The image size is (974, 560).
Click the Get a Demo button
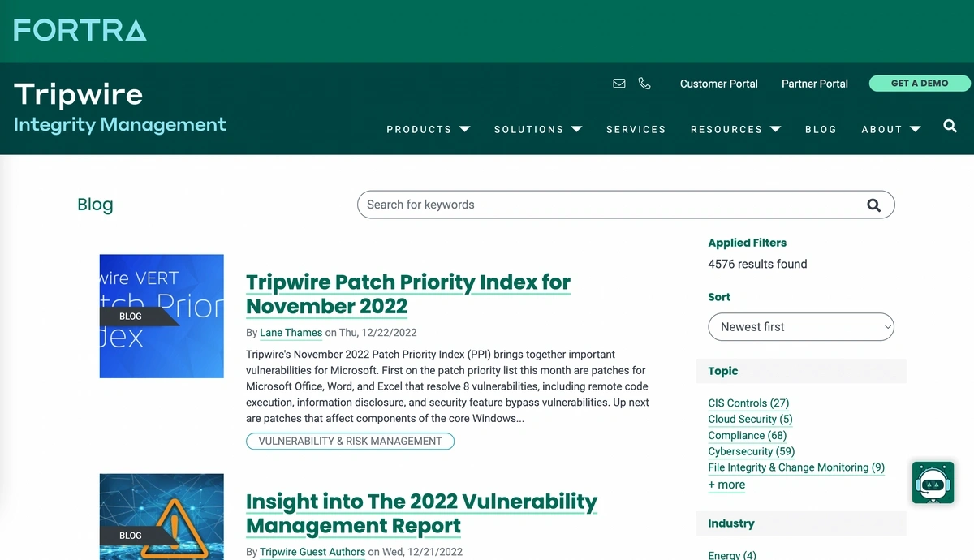pos(920,84)
